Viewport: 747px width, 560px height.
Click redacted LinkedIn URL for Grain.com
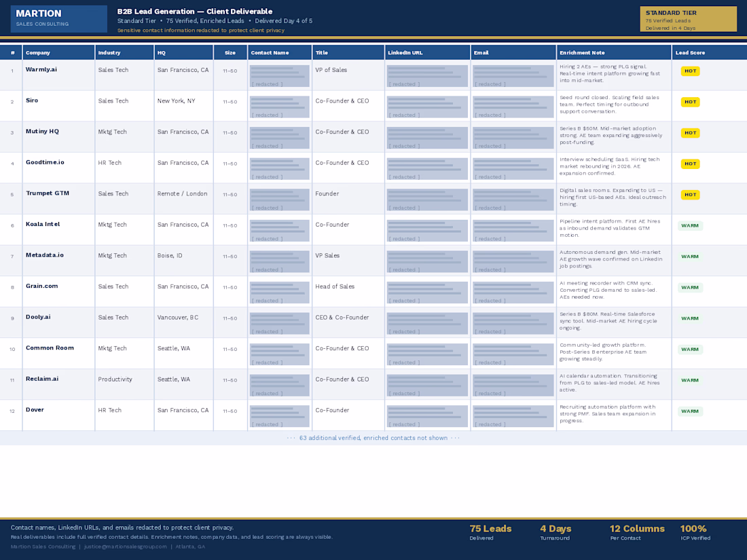(x=427, y=293)
